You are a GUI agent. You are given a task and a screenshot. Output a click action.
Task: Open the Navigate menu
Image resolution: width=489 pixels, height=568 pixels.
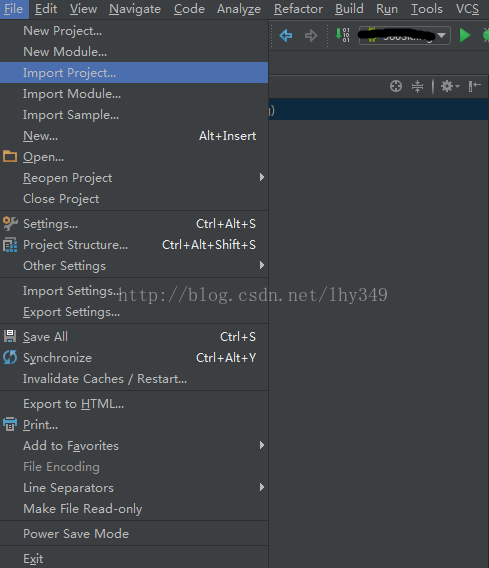[x=135, y=9]
